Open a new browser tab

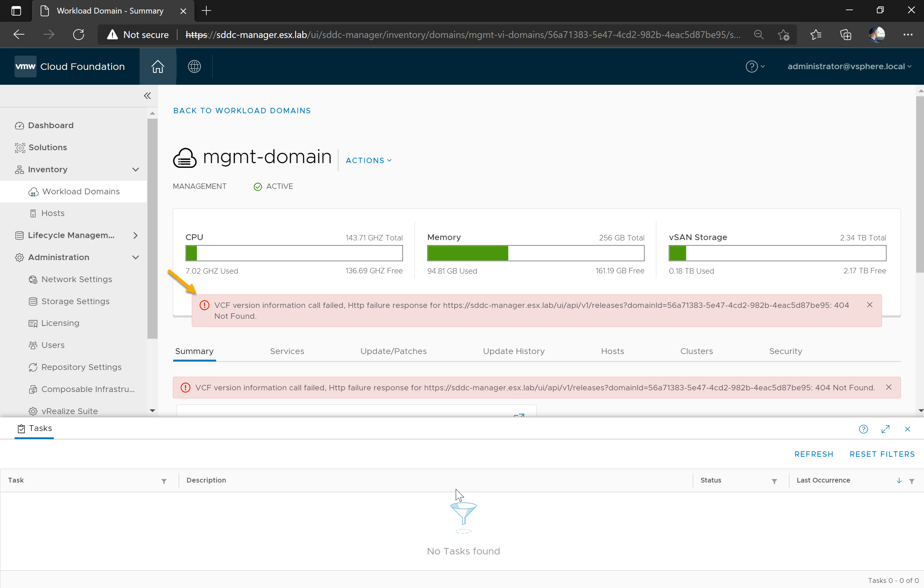coord(206,11)
